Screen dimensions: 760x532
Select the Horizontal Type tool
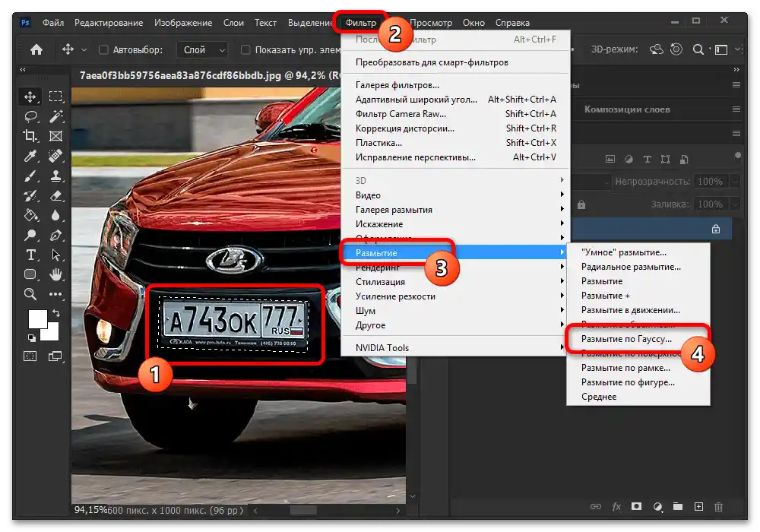(31, 255)
